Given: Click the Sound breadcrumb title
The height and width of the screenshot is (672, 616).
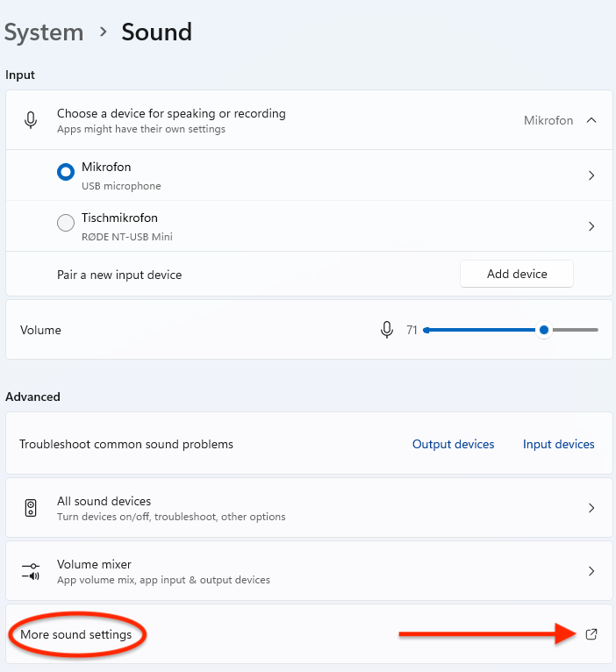Looking at the screenshot, I should 156,32.
